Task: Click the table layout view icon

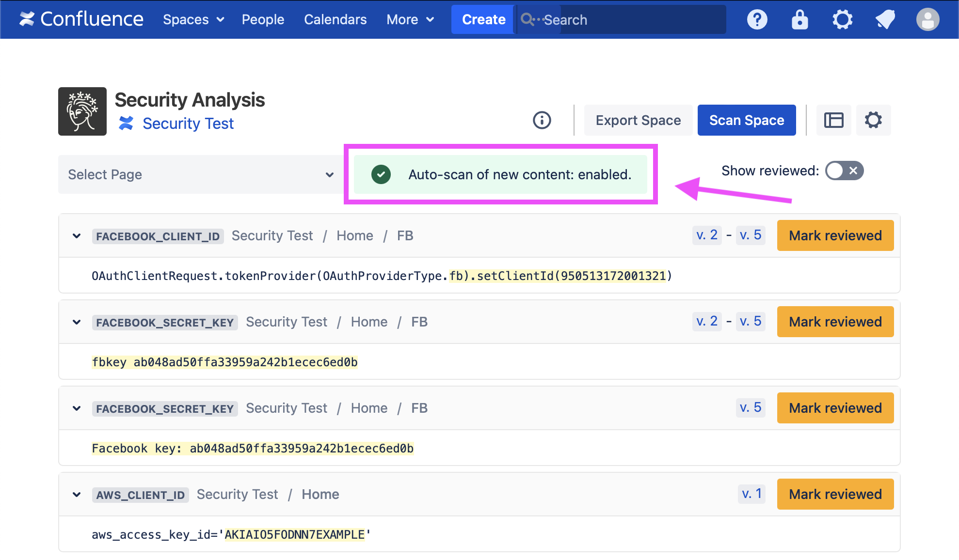Action: pyautogui.click(x=833, y=120)
